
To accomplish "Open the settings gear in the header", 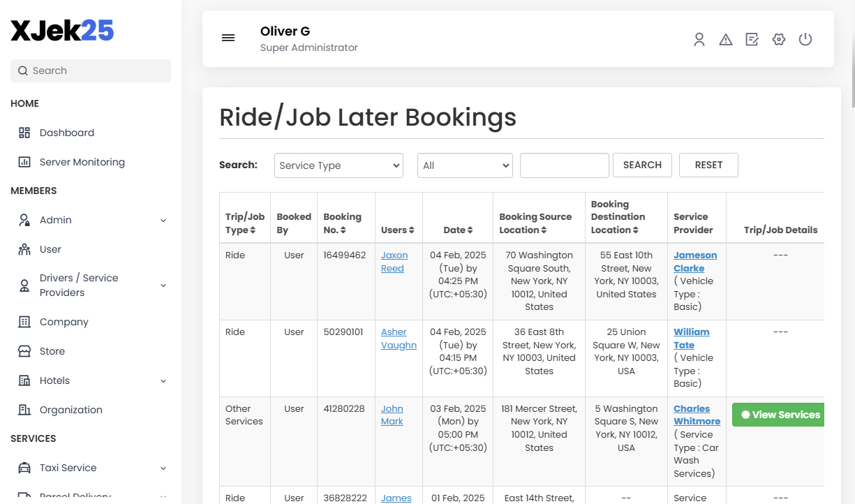I will coord(778,39).
